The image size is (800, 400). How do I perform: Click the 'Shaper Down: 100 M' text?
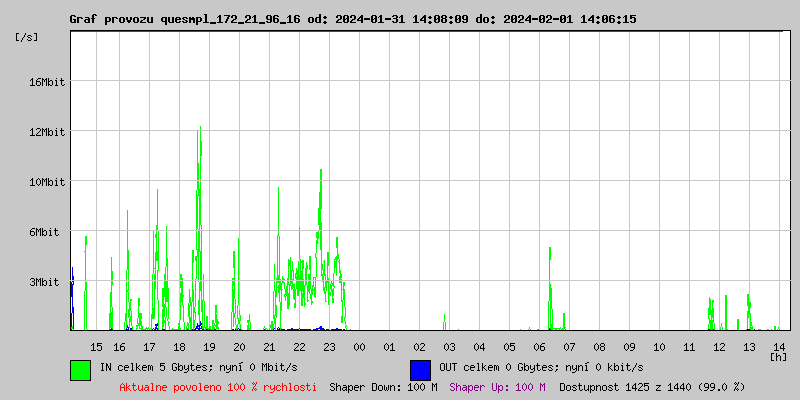click(x=383, y=387)
